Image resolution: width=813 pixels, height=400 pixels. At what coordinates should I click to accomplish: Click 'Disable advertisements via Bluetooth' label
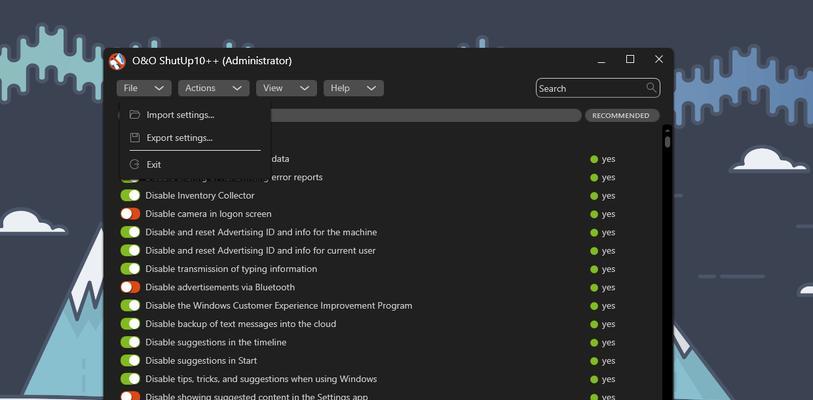(220, 287)
